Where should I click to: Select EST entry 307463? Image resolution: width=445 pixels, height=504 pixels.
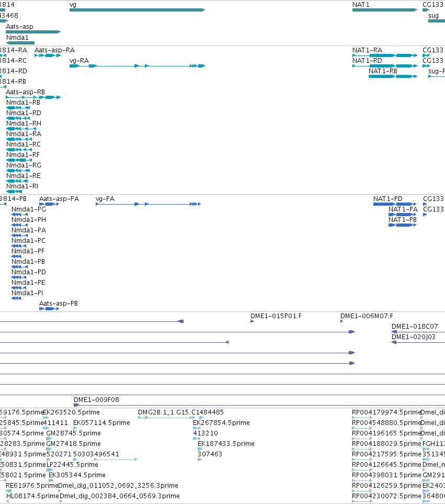200,460
